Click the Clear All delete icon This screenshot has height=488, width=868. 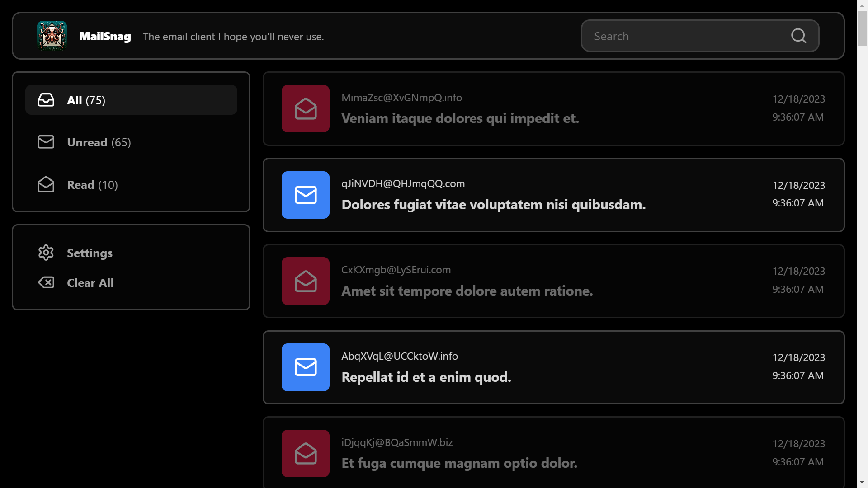pyautogui.click(x=47, y=282)
